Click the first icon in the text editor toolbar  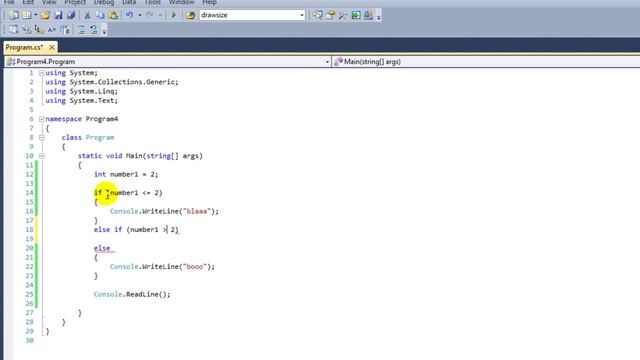point(13,30)
